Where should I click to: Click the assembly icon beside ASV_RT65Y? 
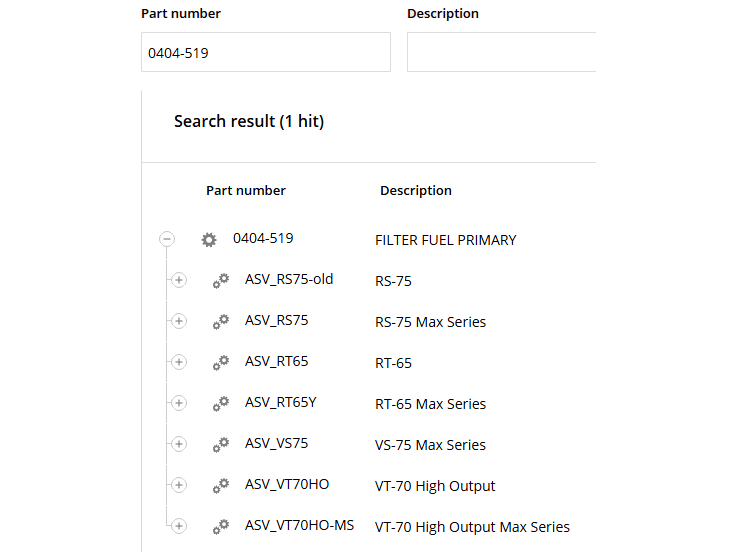[221, 404]
